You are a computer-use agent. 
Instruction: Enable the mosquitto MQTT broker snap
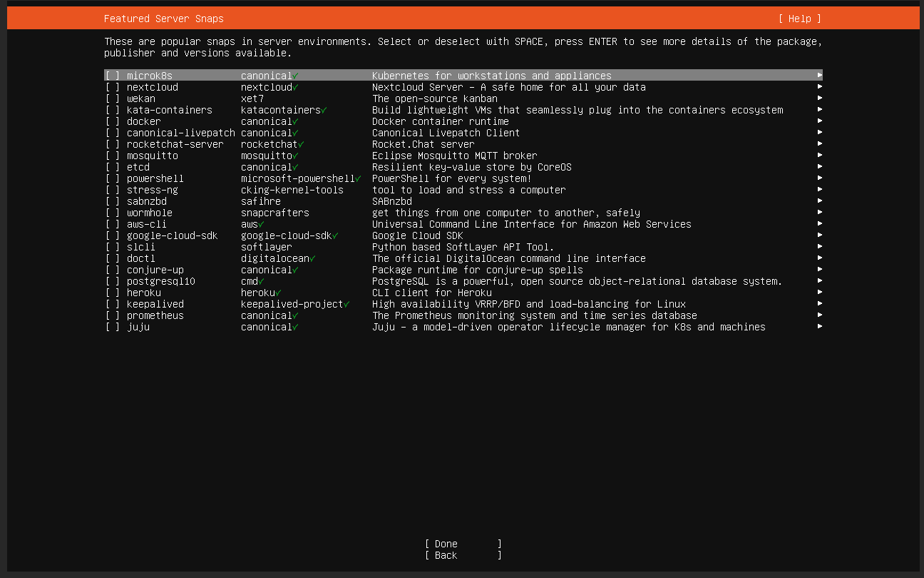pos(113,155)
